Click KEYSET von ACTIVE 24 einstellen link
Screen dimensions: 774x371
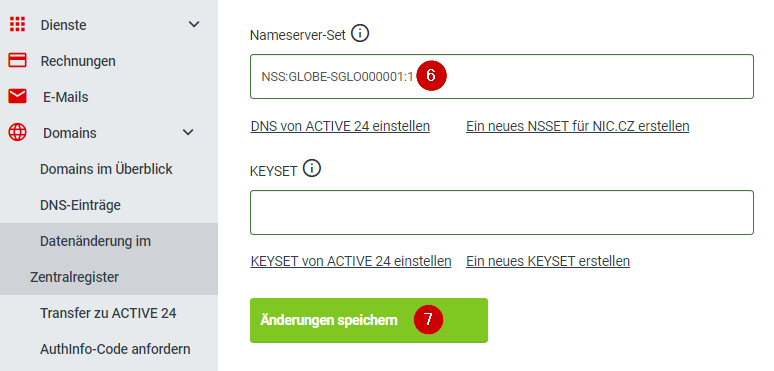pyautogui.click(x=351, y=261)
